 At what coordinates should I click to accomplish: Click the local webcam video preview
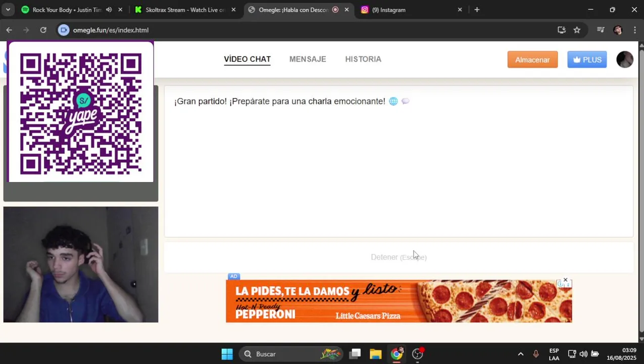pos(81,264)
